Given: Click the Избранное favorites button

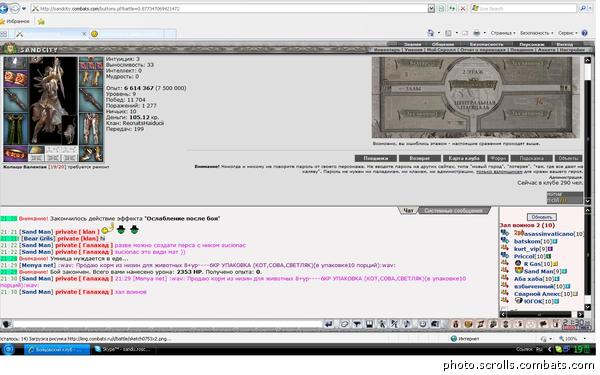Looking at the screenshot, I should pyautogui.click(x=15, y=21).
